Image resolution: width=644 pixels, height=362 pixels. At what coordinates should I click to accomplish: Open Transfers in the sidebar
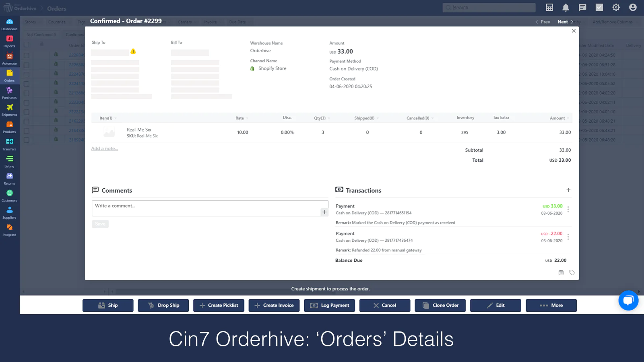[9, 144]
